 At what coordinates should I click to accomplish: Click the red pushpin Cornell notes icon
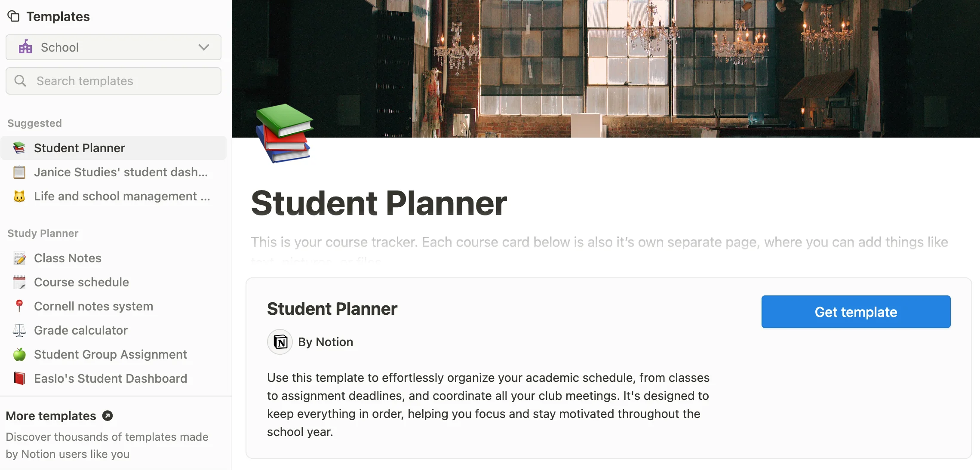coord(19,306)
